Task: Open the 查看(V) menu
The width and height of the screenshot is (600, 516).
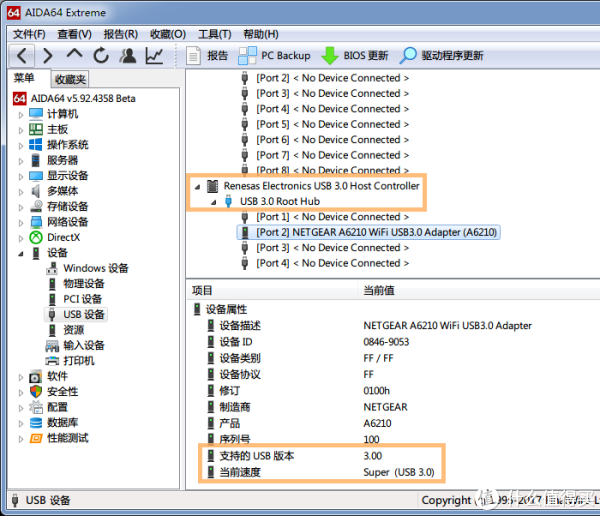Action: tap(74, 34)
